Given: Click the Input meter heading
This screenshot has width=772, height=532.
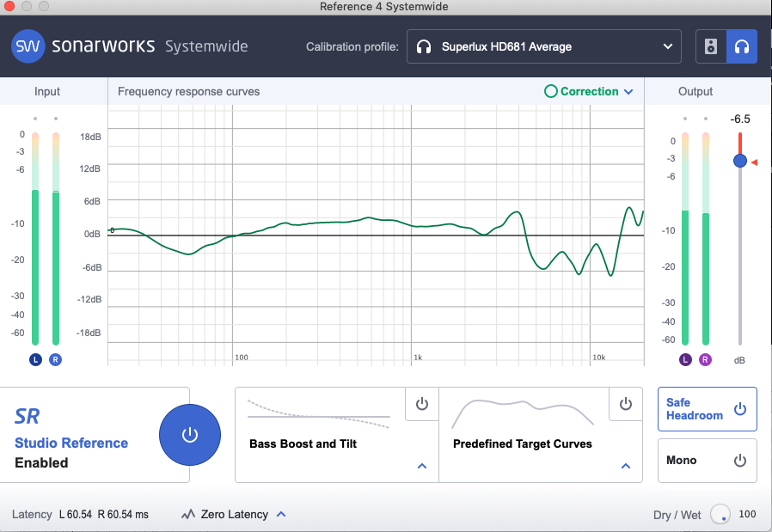Looking at the screenshot, I should [47, 92].
